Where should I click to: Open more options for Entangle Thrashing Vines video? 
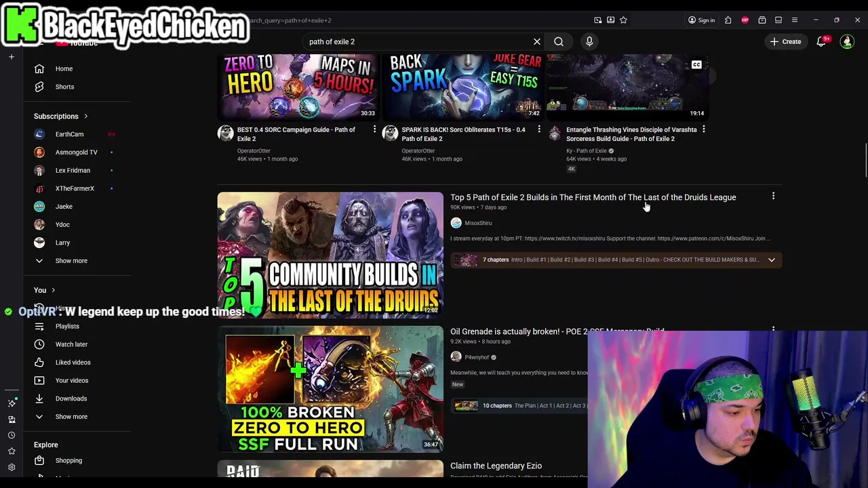(703, 129)
